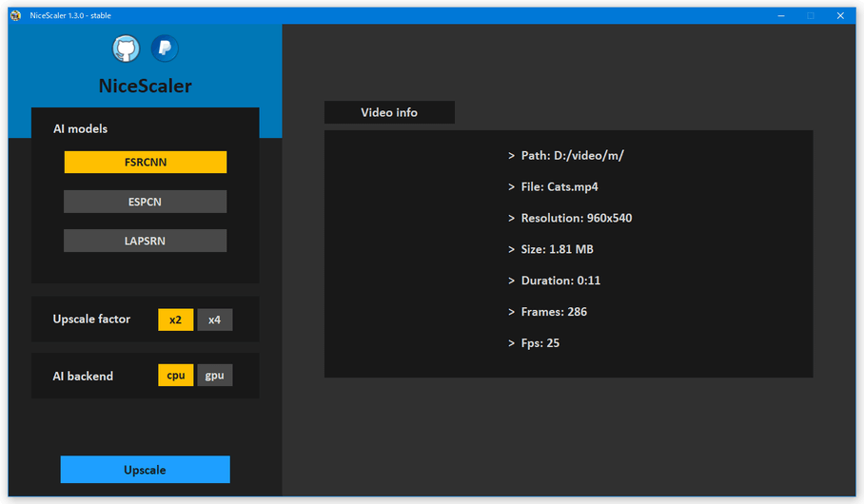
Task: Click the Frames: 286 line
Action: [x=547, y=312]
